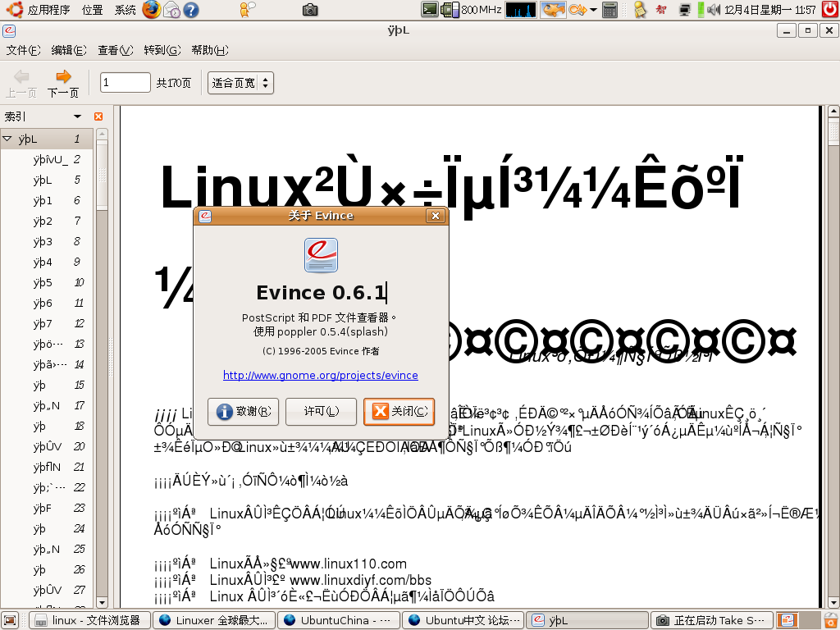Select index entry ÿþ4 page 9
Screen dimensions: 840x630
click(47, 262)
